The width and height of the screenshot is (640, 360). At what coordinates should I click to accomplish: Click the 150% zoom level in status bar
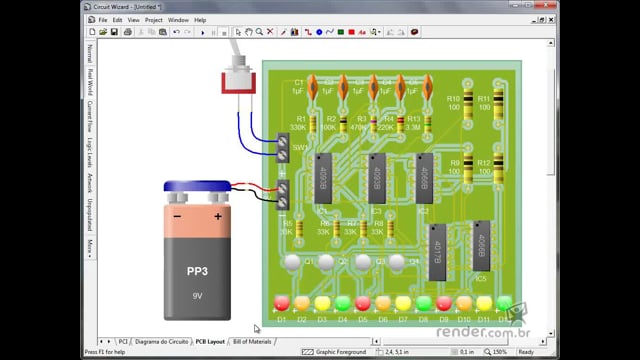[499, 352]
